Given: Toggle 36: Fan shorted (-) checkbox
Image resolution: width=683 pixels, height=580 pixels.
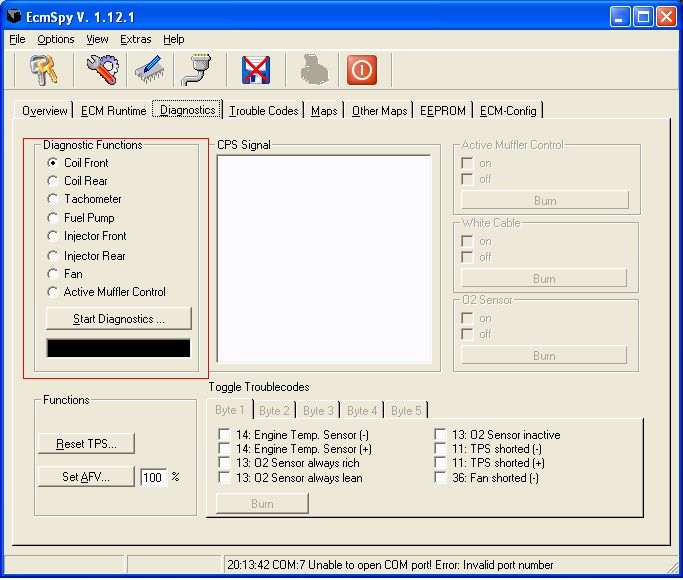Looking at the screenshot, I should [x=440, y=478].
